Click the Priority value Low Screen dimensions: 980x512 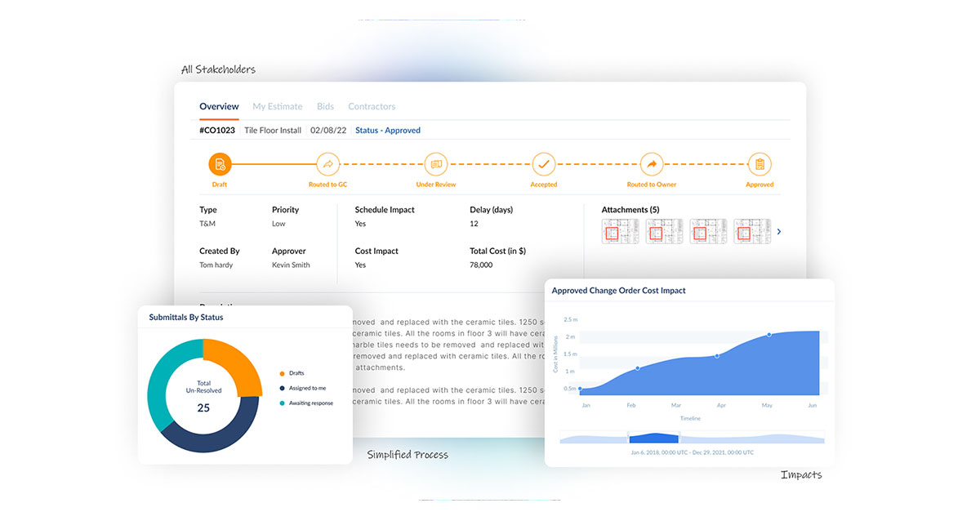(x=278, y=224)
